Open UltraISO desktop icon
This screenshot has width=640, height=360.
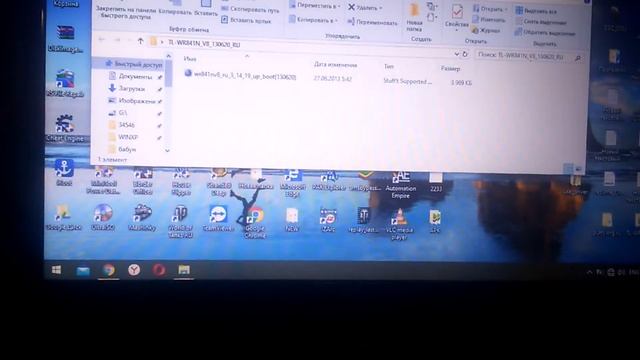point(103,217)
